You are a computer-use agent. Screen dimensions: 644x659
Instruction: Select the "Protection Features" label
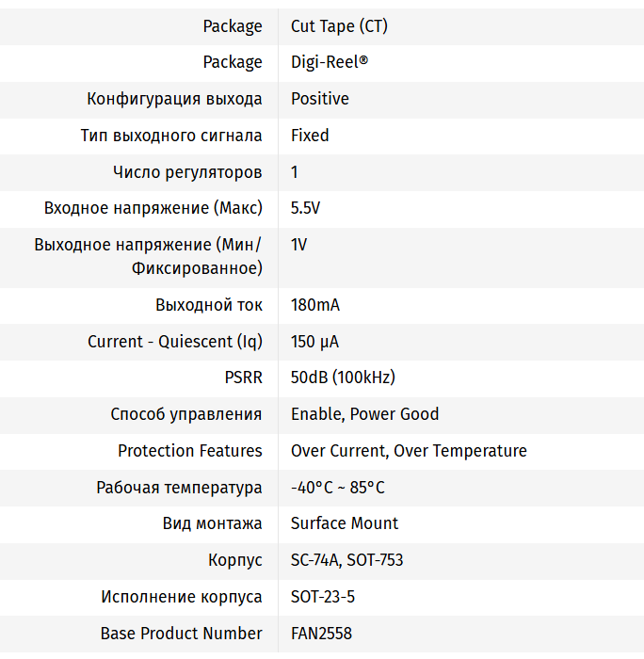coord(190,451)
